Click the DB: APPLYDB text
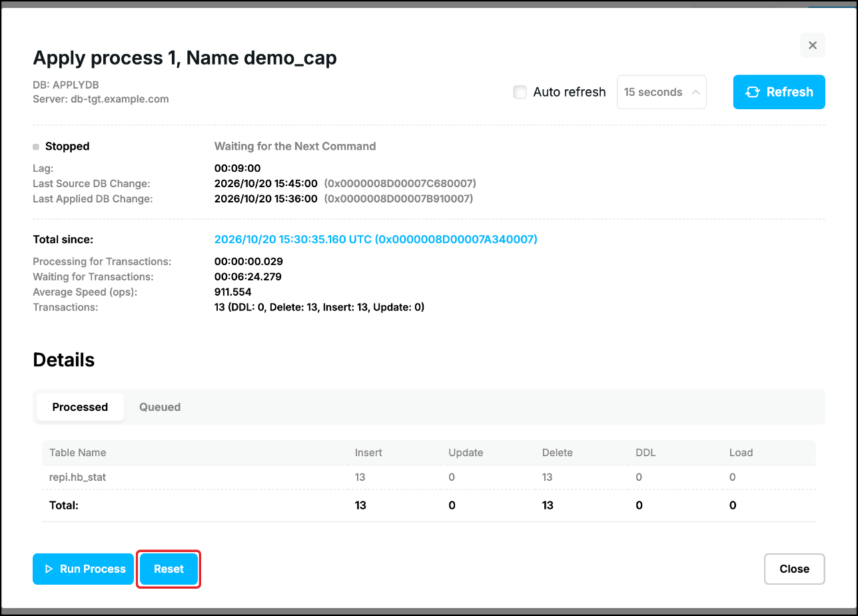Image resolution: width=858 pixels, height=616 pixels. [66, 85]
